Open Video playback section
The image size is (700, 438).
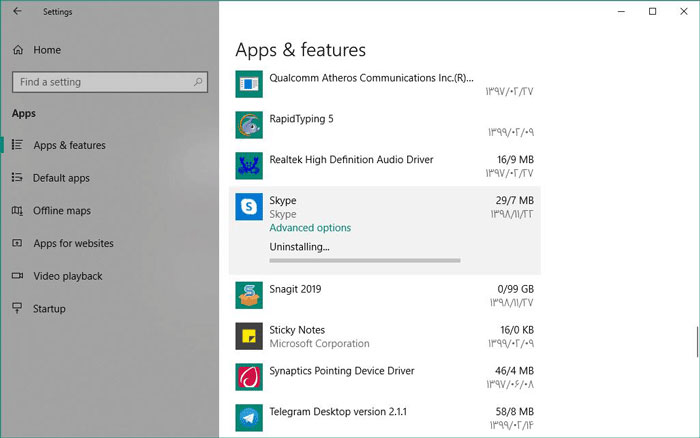[x=67, y=276]
